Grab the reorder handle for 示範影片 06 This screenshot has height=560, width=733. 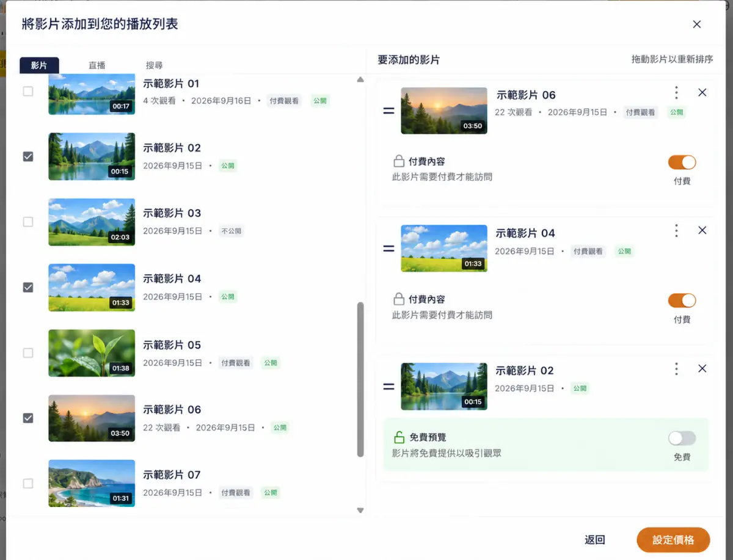pyautogui.click(x=388, y=111)
